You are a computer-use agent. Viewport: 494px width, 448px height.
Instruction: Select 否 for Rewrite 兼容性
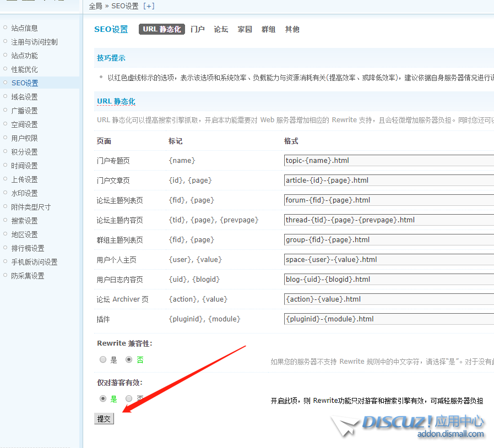[129, 360]
